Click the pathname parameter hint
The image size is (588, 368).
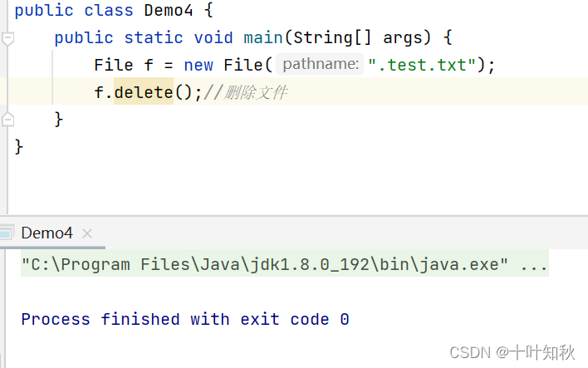[321, 64]
